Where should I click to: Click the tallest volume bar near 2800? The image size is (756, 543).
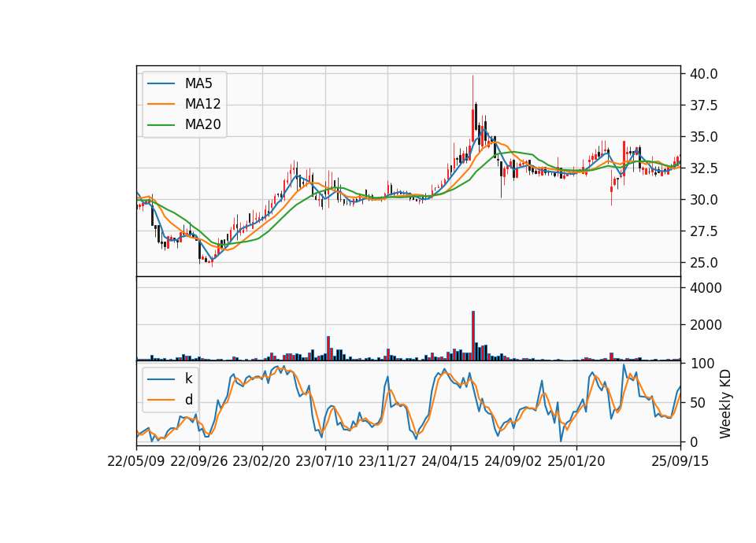473,336
